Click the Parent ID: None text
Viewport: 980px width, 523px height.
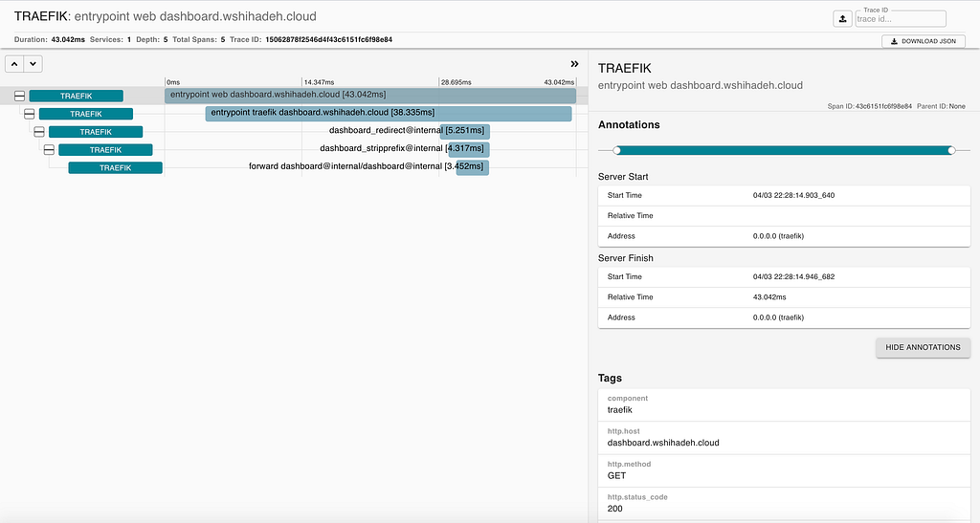942,107
